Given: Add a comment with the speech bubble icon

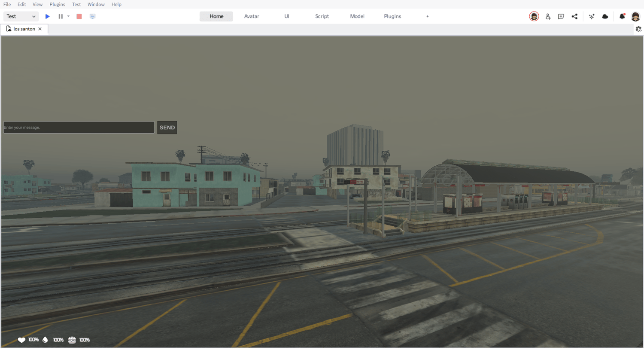Looking at the screenshot, I should (x=561, y=16).
